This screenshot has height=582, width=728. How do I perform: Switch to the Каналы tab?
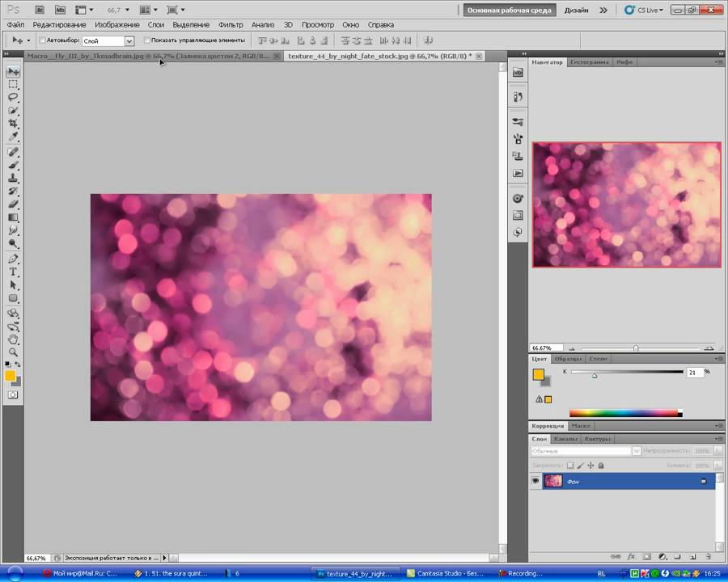(x=565, y=439)
